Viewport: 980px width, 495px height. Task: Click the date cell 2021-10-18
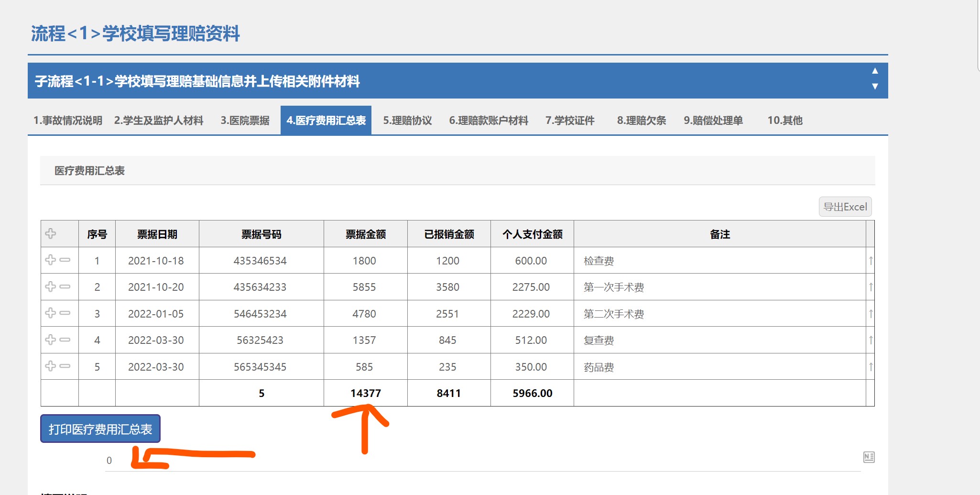click(156, 261)
